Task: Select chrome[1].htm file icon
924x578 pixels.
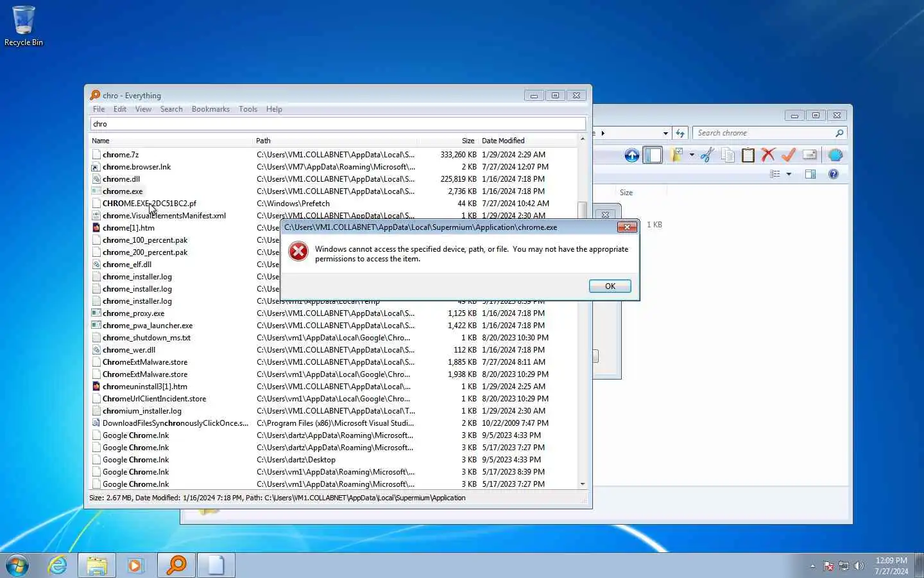Action: point(96,228)
